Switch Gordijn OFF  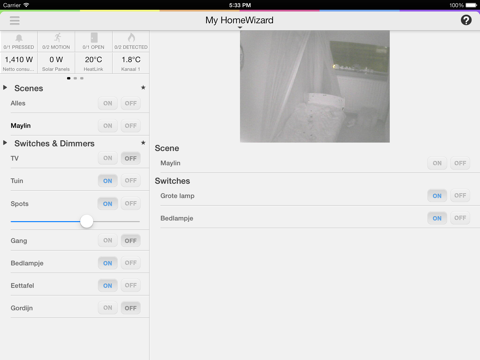point(131,308)
